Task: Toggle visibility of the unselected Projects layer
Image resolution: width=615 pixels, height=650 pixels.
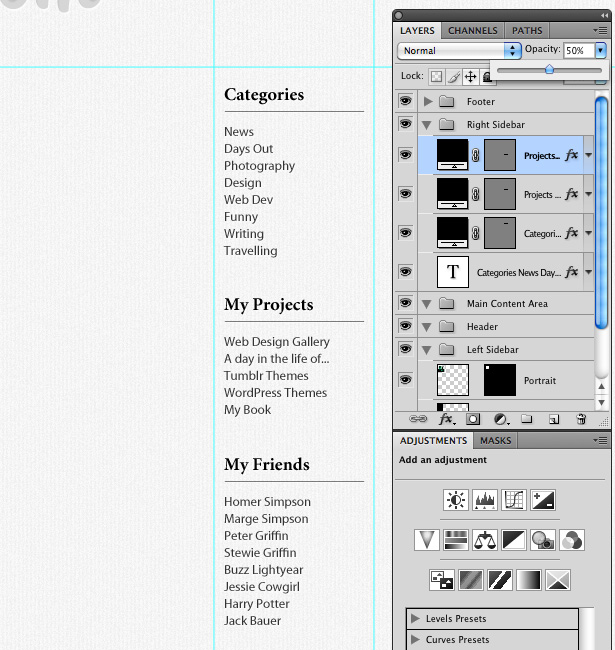Action: coord(405,194)
